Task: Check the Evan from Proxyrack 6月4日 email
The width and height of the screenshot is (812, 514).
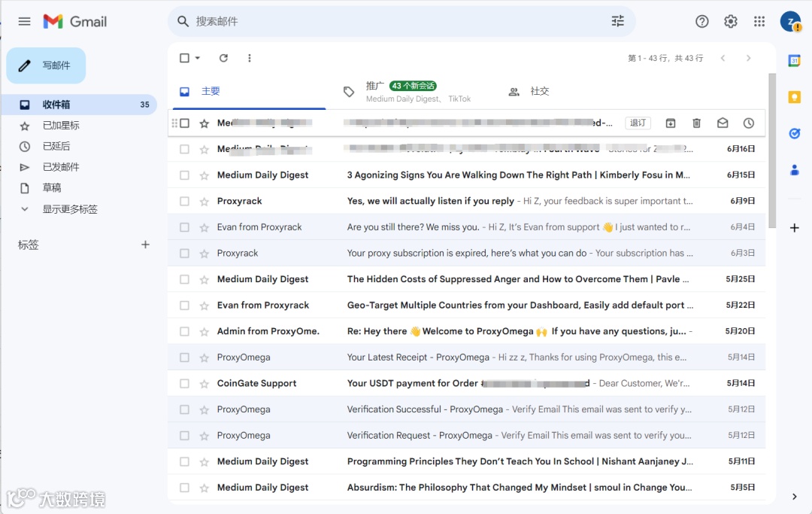Action: point(184,227)
